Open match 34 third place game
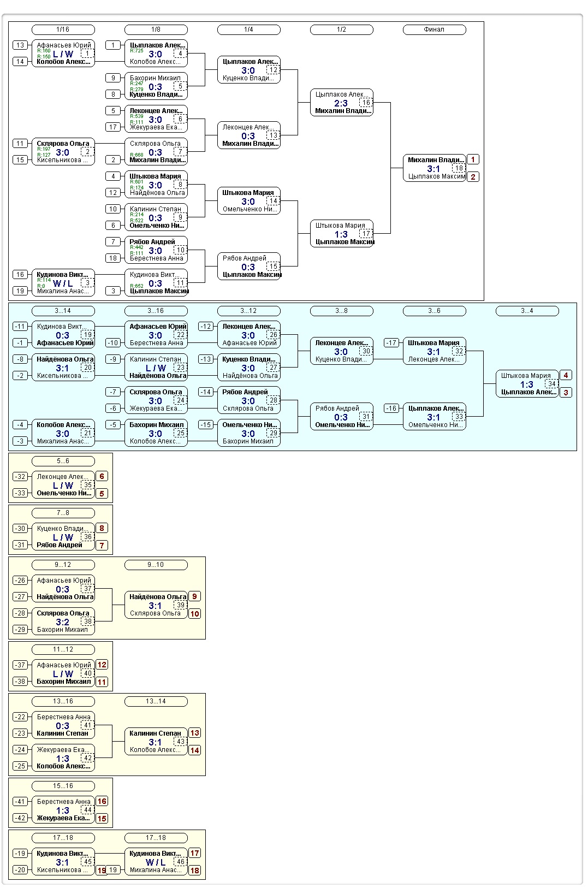The image size is (588, 888). [x=527, y=384]
